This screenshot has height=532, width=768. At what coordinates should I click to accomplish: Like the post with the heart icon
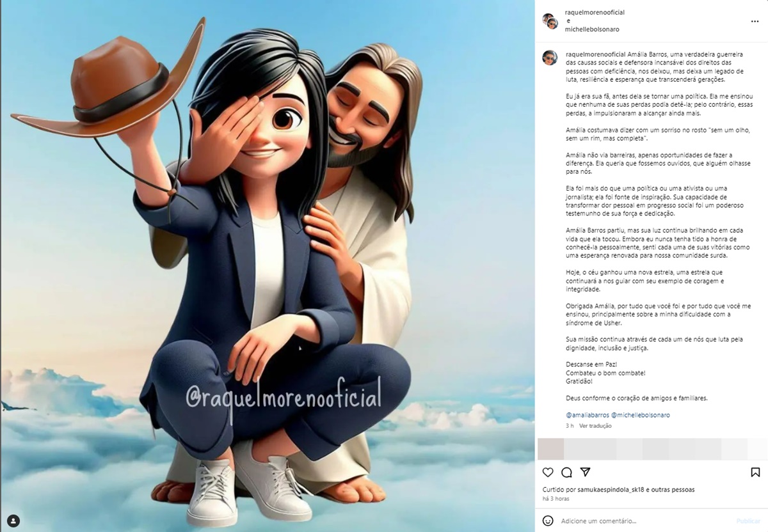click(548, 473)
